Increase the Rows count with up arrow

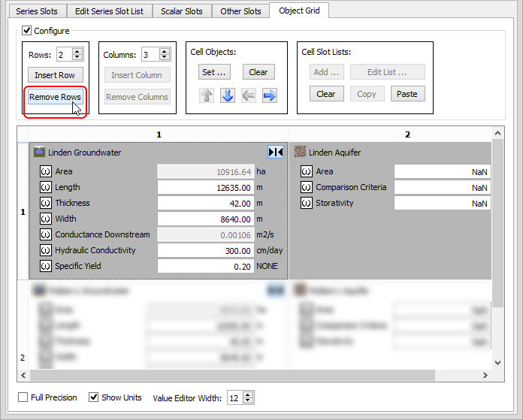coord(77,51)
